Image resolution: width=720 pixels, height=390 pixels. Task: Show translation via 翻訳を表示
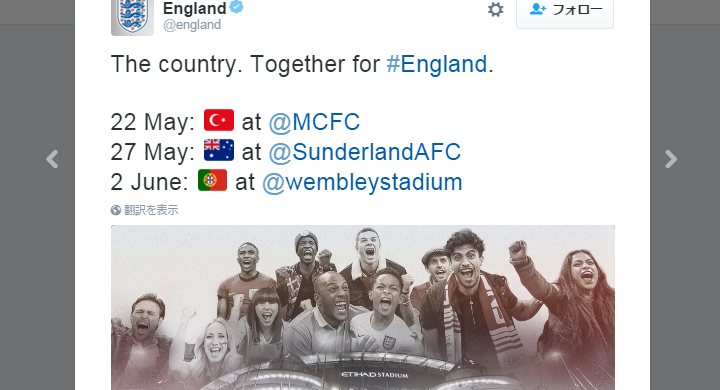click(x=151, y=210)
